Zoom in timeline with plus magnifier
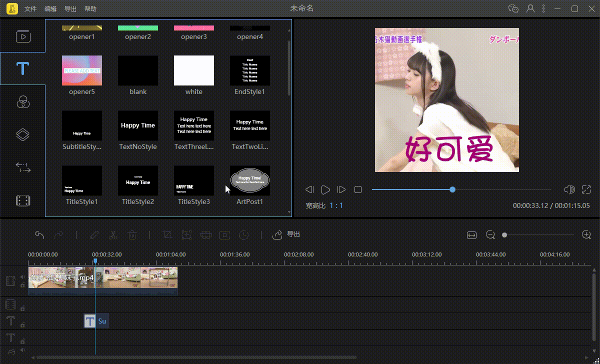Viewport: 600px width, 364px height. [585, 234]
